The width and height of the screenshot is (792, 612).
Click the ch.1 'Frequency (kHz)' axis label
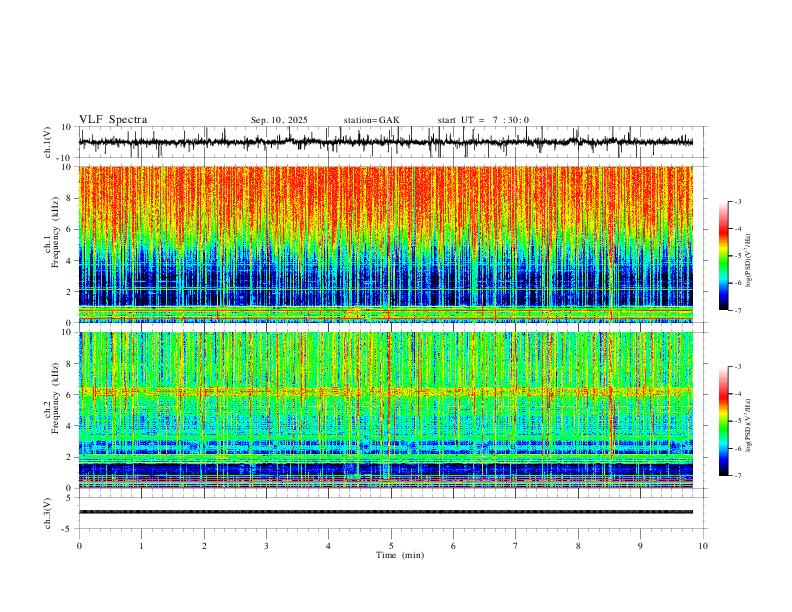pos(56,232)
